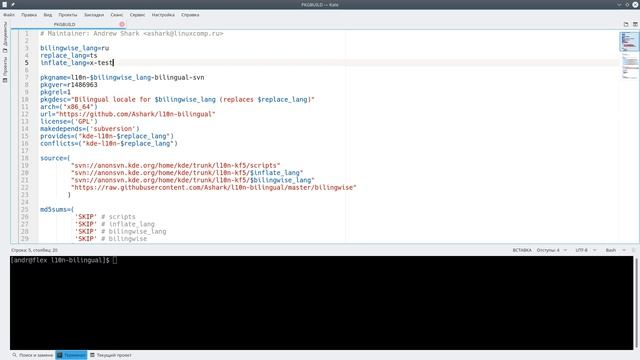Click the provides line
The height and width of the screenshot is (360, 640).
click(x=107, y=136)
